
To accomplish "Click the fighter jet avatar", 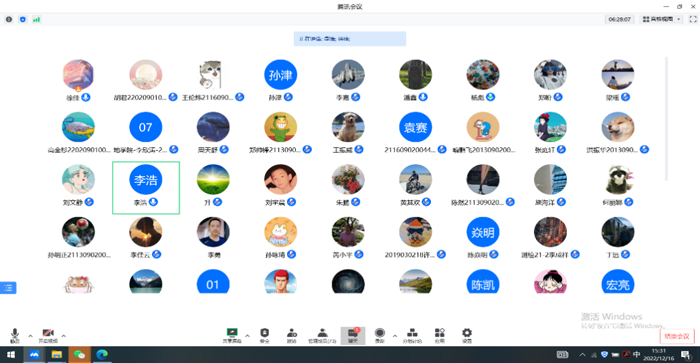I will 348,75.
